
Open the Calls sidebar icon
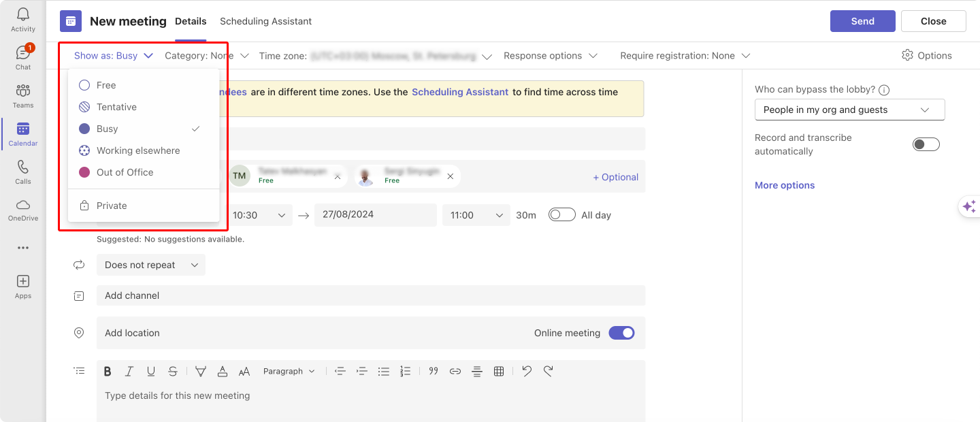(22, 167)
